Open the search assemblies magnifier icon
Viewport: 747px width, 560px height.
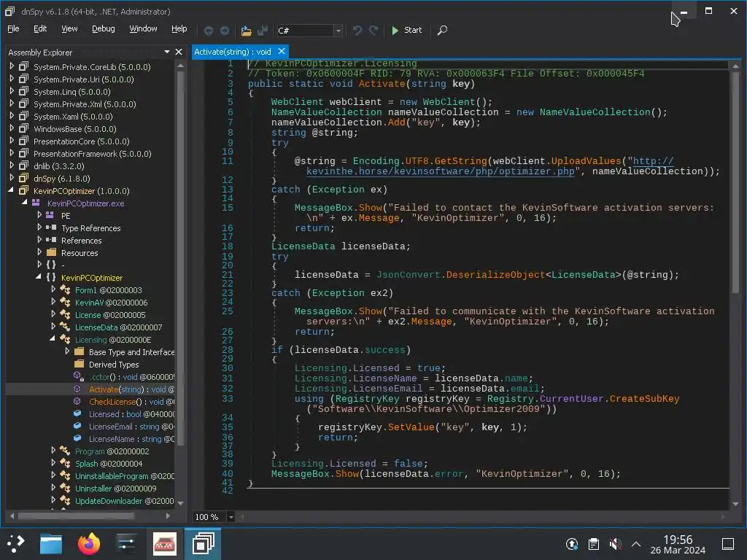(442, 31)
